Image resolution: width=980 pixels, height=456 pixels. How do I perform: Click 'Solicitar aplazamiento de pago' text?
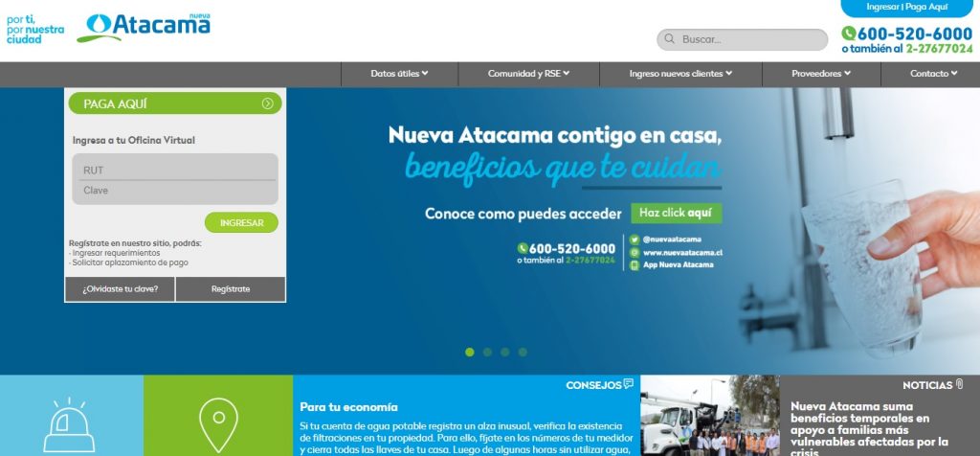[130, 262]
